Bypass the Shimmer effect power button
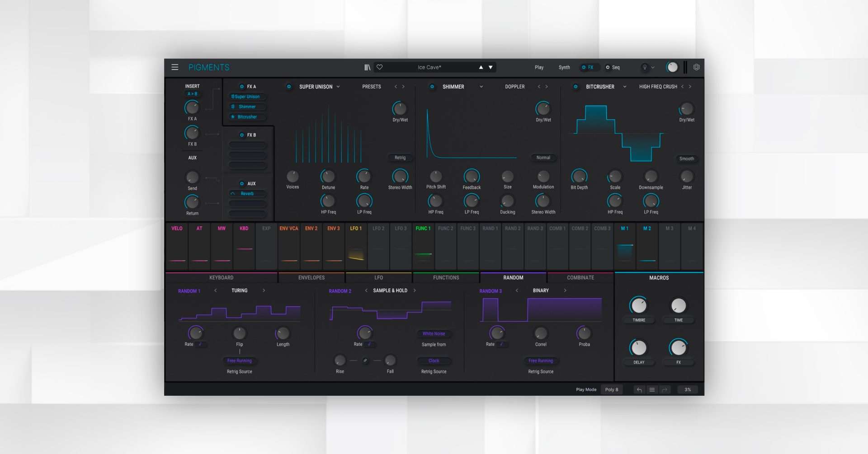 [x=432, y=87]
